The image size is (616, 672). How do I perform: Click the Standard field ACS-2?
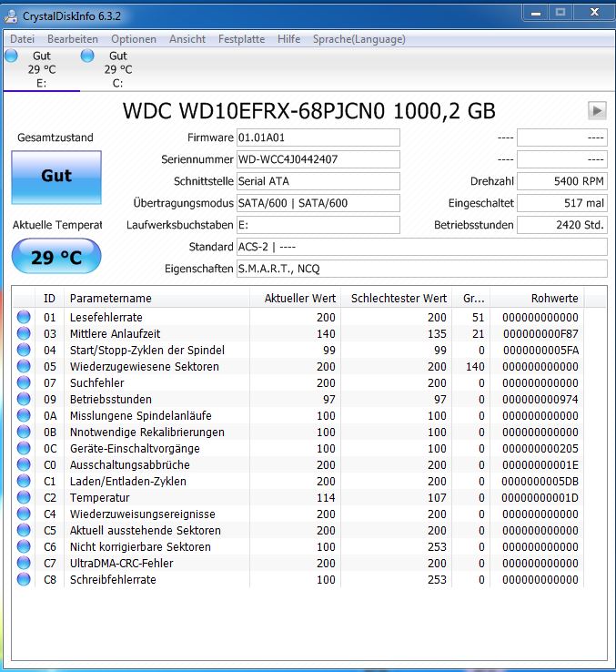(x=422, y=247)
